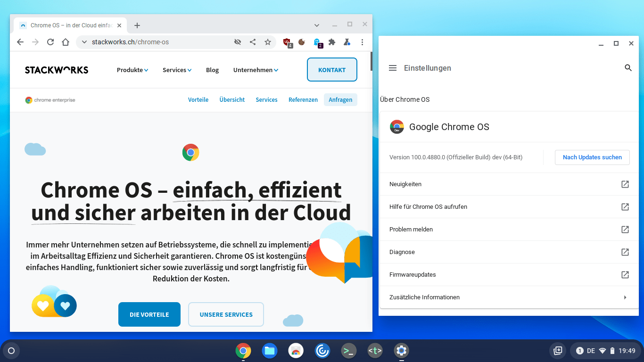Viewport: 644px width, 362px height.
Task: Click the external-link icon next to Neuigkeiten
Action: (625, 184)
